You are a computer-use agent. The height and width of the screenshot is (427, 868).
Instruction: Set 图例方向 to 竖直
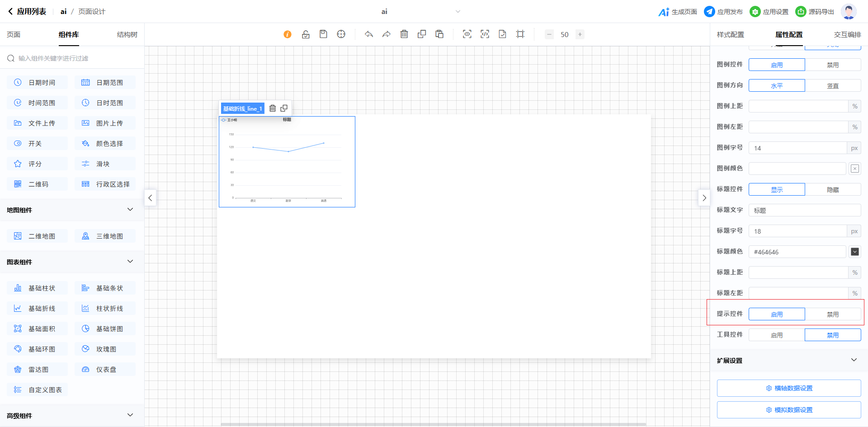[x=833, y=86]
